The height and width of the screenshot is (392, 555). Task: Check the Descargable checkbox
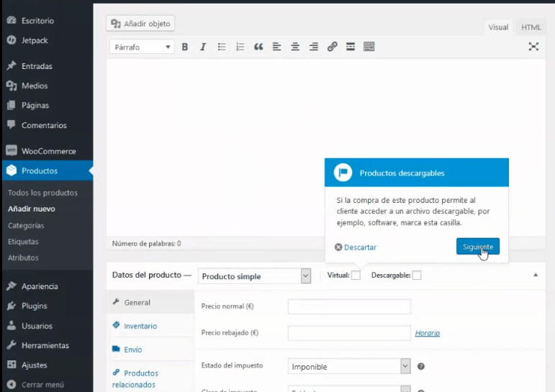pyautogui.click(x=417, y=275)
